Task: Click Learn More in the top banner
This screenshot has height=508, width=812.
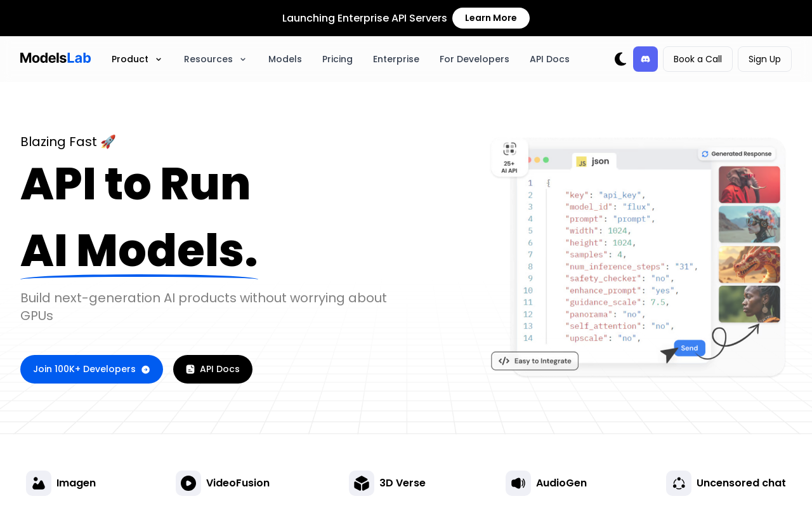Action: point(490,18)
